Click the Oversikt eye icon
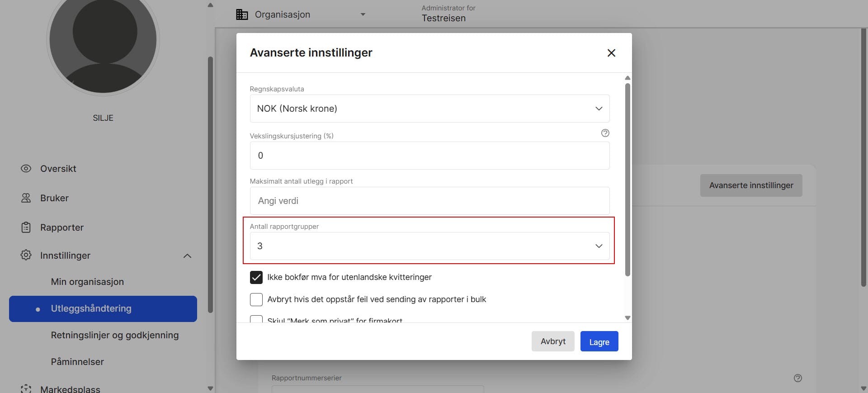This screenshot has width=868, height=393. coord(26,169)
